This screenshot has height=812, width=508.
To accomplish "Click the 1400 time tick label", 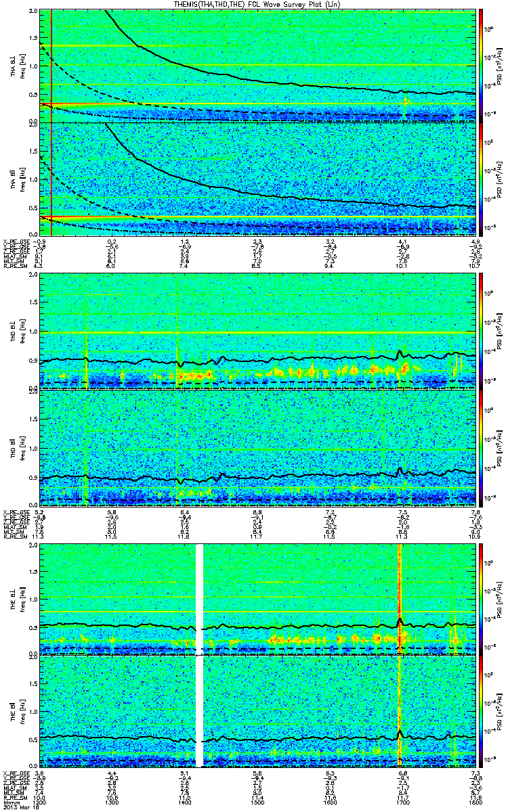I will tap(184, 803).
